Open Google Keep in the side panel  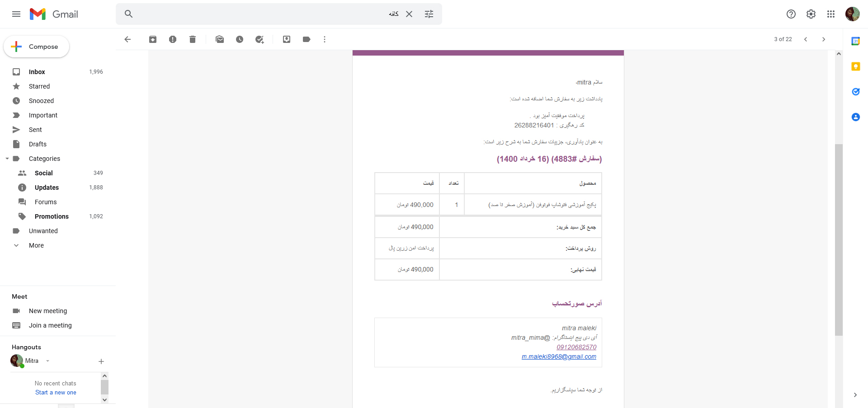pyautogui.click(x=855, y=66)
